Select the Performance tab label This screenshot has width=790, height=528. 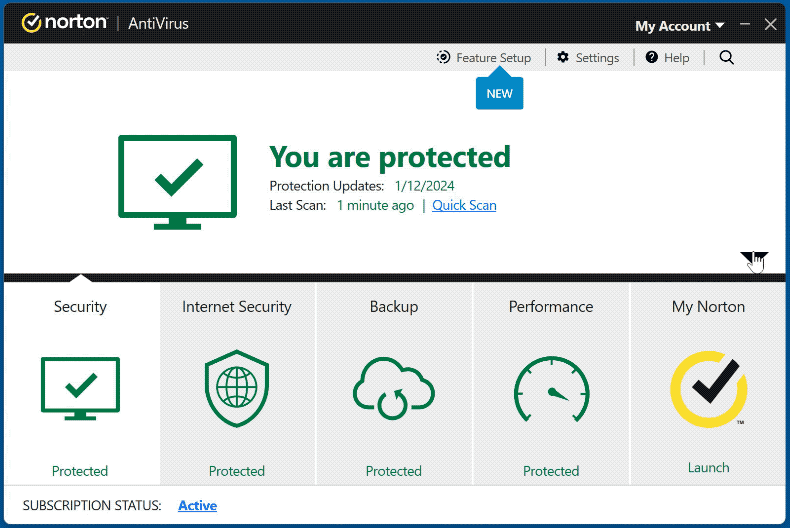pos(551,306)
